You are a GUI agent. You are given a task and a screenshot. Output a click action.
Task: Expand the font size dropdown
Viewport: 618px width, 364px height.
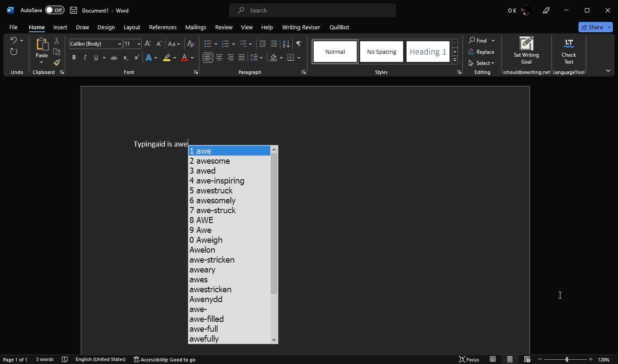138,44
